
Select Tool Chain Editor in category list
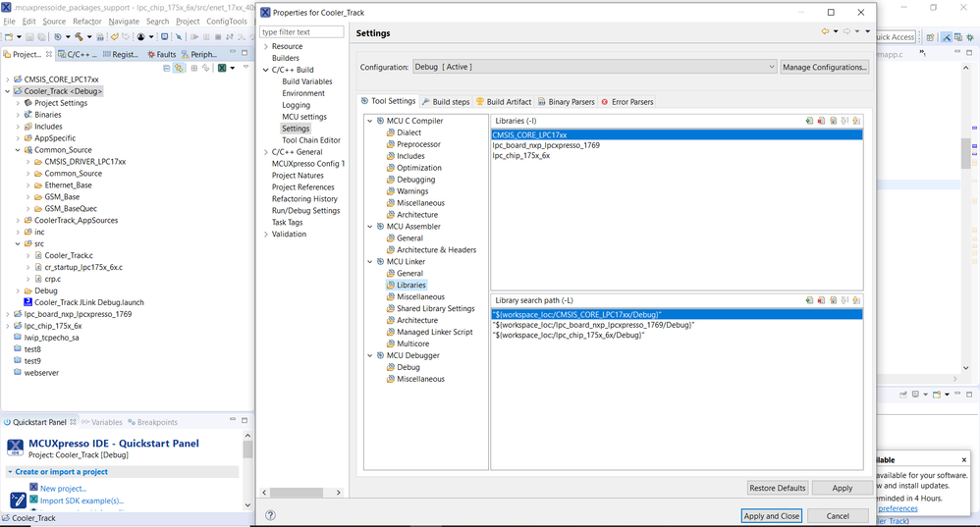311,140
